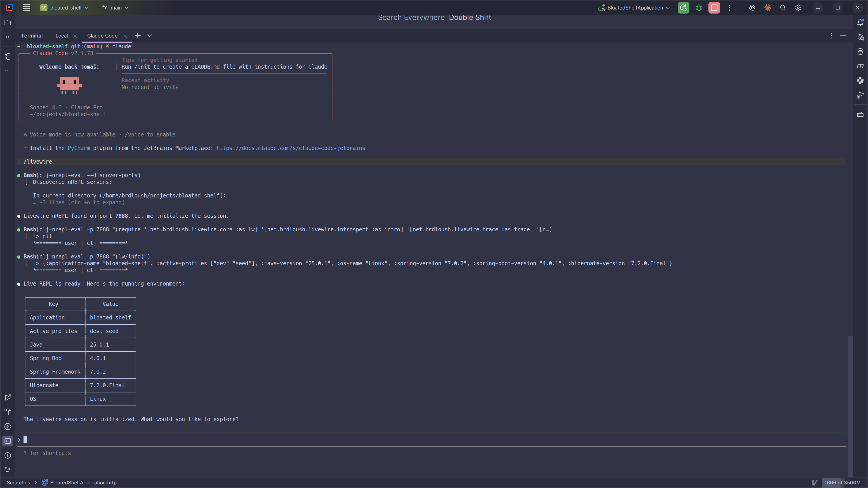Image resolution: width=868 pixels, height=488 pixels.
Task: Expand the bloated-shelf project dropdown
Action: click(x=64, y=7)
